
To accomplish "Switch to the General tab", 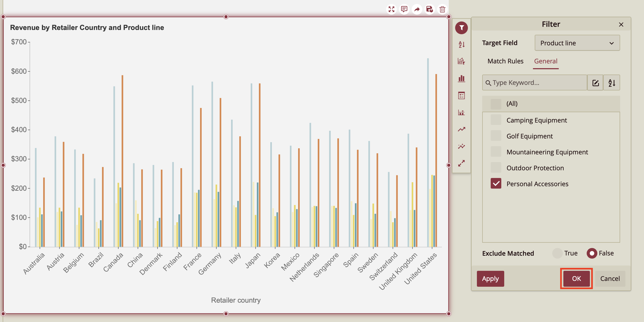I will [x=546, y=61].
